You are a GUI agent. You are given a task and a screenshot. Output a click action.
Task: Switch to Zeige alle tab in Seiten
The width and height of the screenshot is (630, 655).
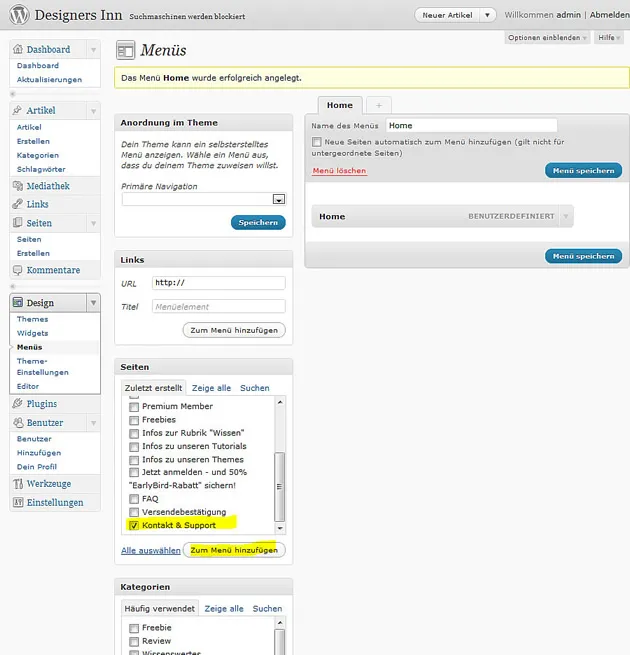click(211, 388)
